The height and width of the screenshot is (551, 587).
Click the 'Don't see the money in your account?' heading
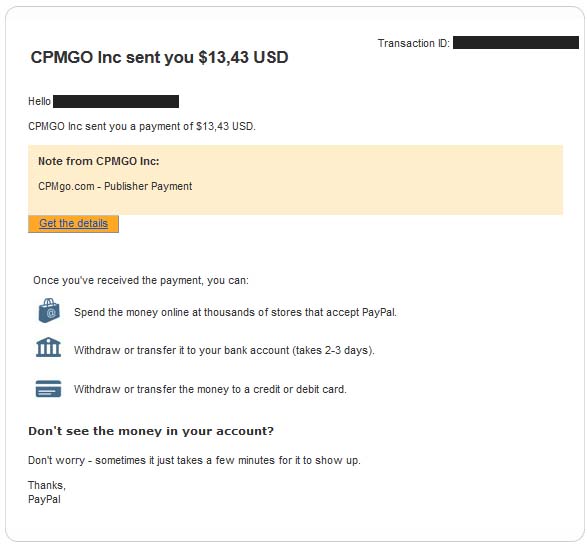point(151,431)
